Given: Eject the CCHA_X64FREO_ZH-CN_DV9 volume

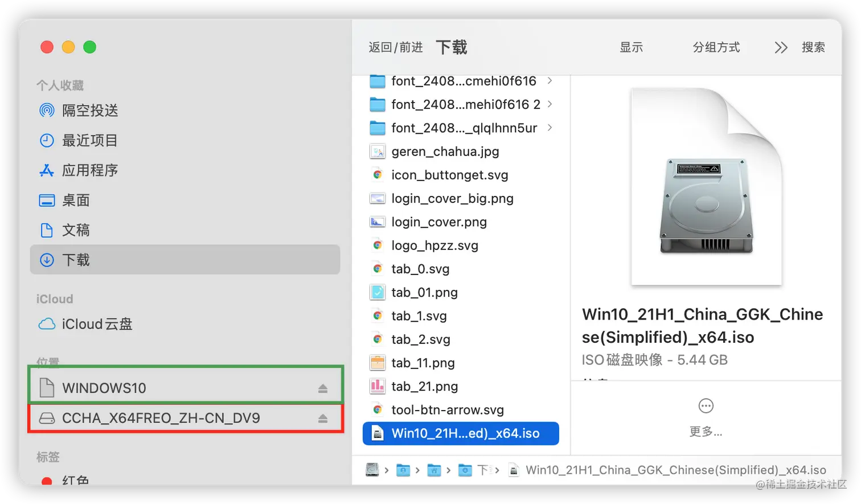Looking at the screenshot, I should click(323, 419).
